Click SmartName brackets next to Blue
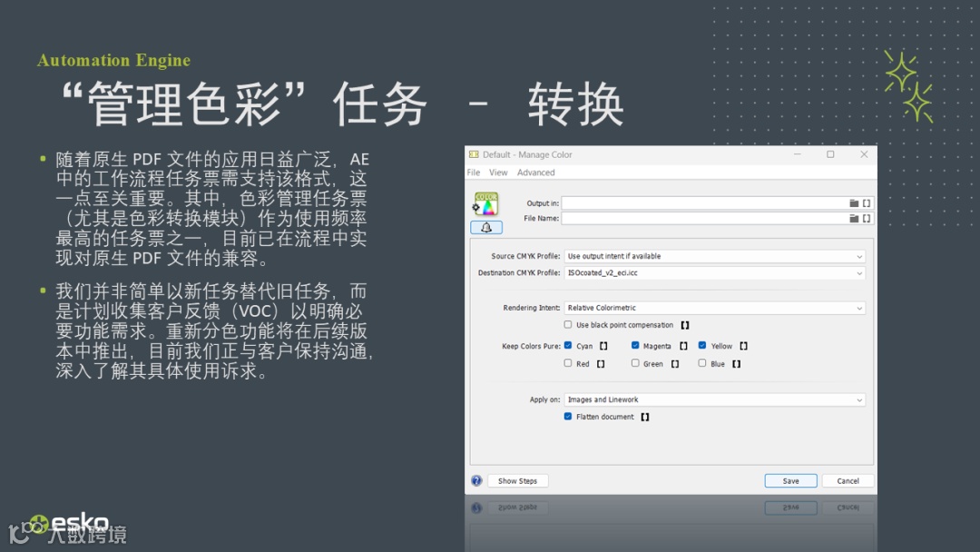Image resolution: width=980 pixels, height=552 pixels. click(x=736, y=364)
